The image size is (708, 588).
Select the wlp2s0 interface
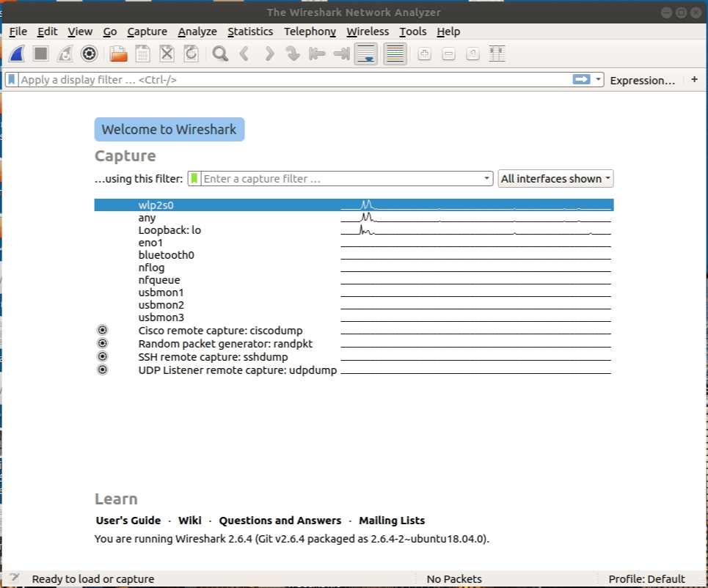coord(354,205)
